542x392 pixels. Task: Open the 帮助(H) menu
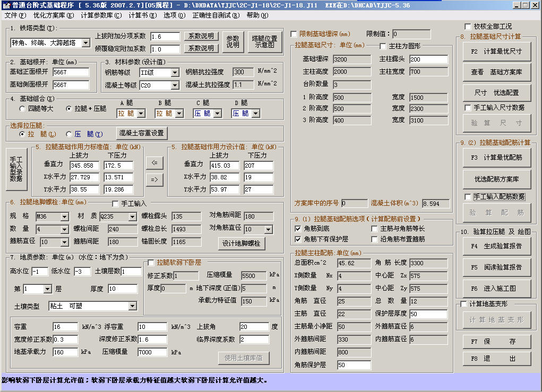pos(257,15)
